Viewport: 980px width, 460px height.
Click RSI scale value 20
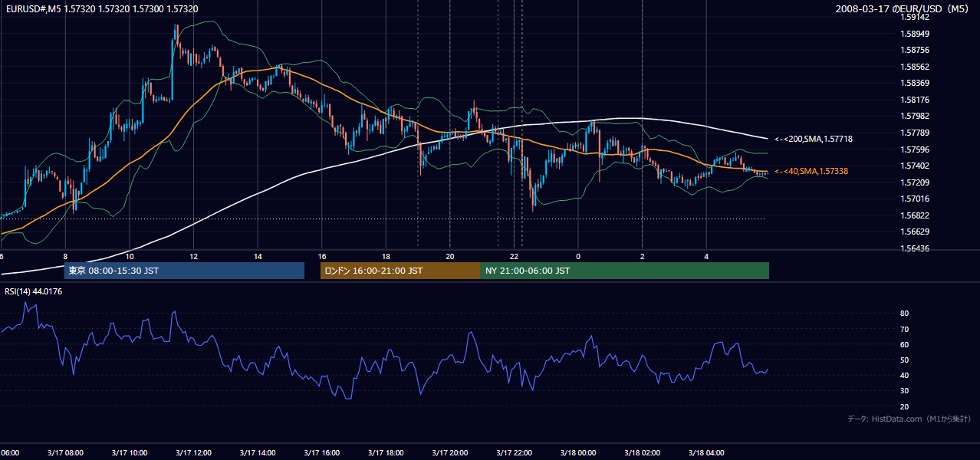[x=904, y=406]
